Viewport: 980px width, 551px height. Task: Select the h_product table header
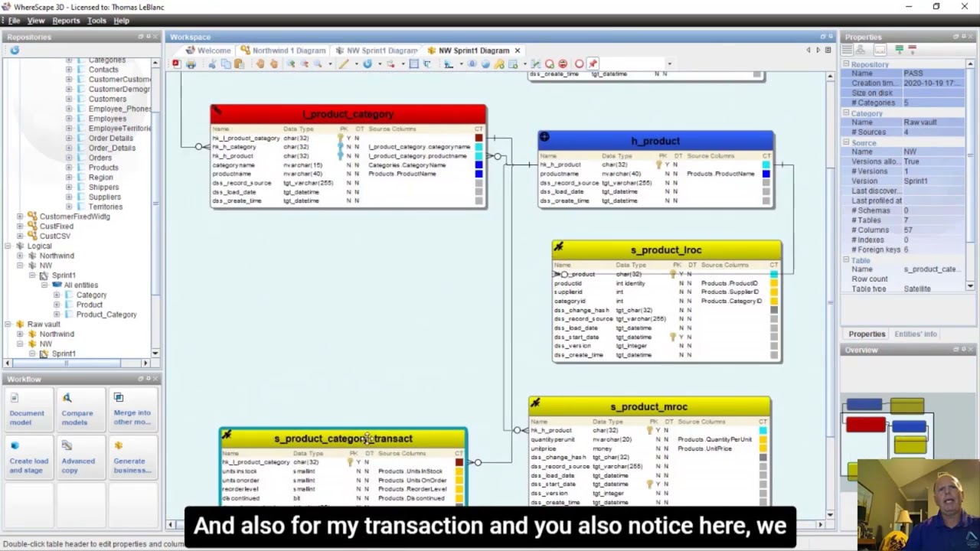tap(655, 141)
